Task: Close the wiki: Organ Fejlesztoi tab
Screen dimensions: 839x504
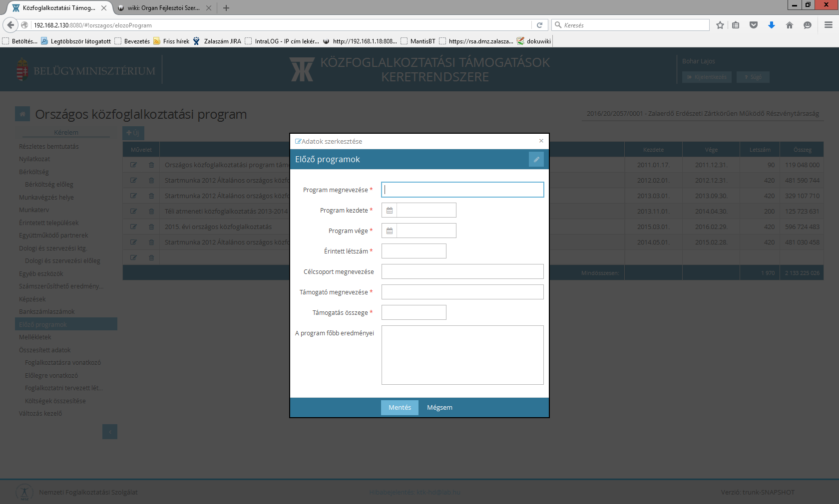Action: [x=209, y=8]
